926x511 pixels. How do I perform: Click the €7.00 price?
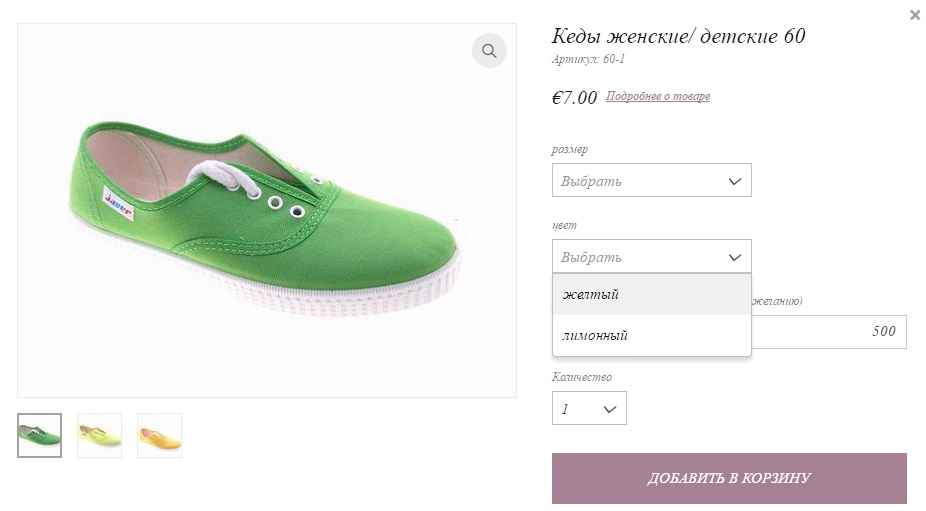[x=574, y=97]
